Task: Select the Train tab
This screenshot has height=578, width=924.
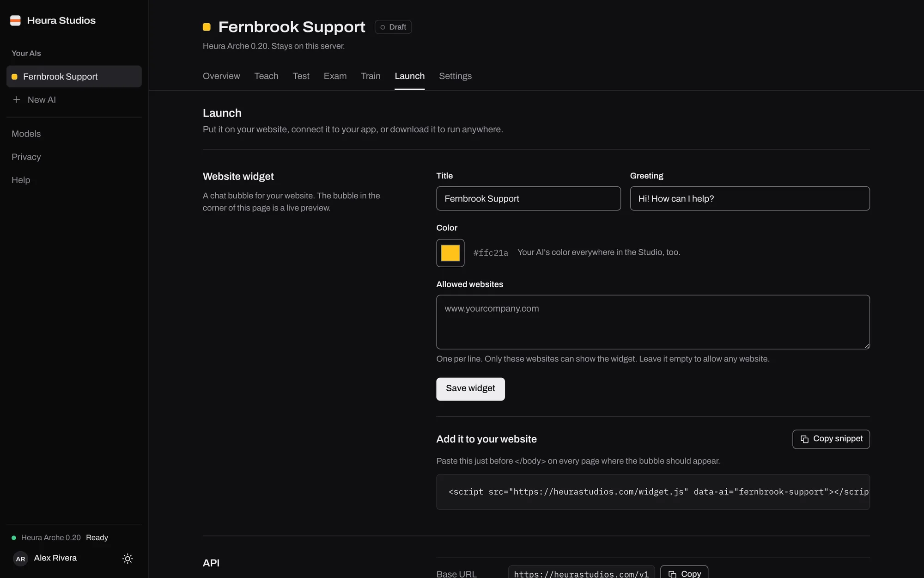Action: tap(371, 76)
